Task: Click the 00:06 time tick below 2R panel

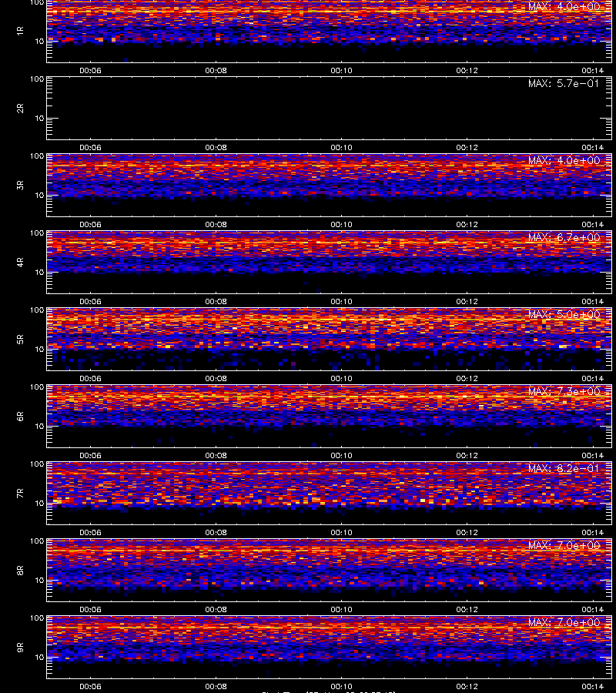Action: click(90, 148)
